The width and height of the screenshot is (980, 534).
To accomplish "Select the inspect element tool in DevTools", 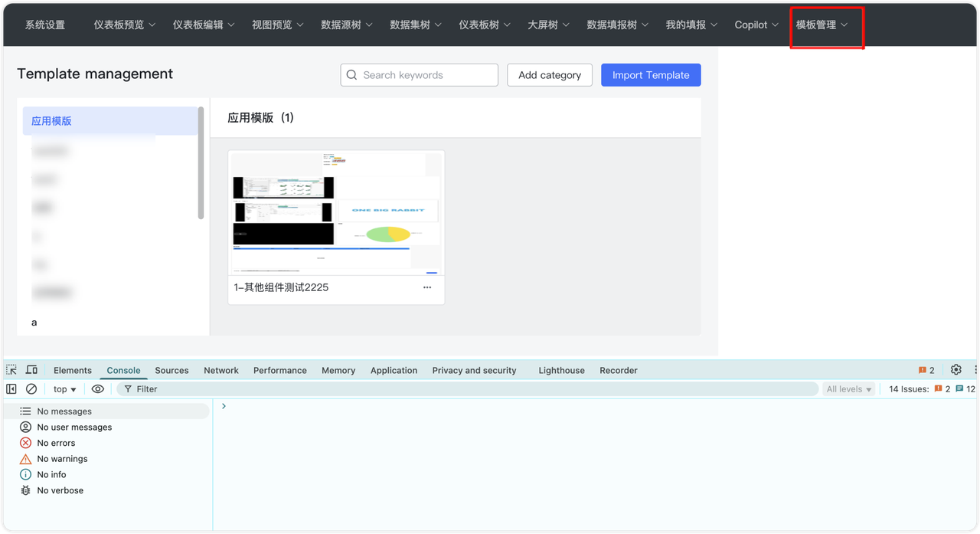I will (11, 369).
